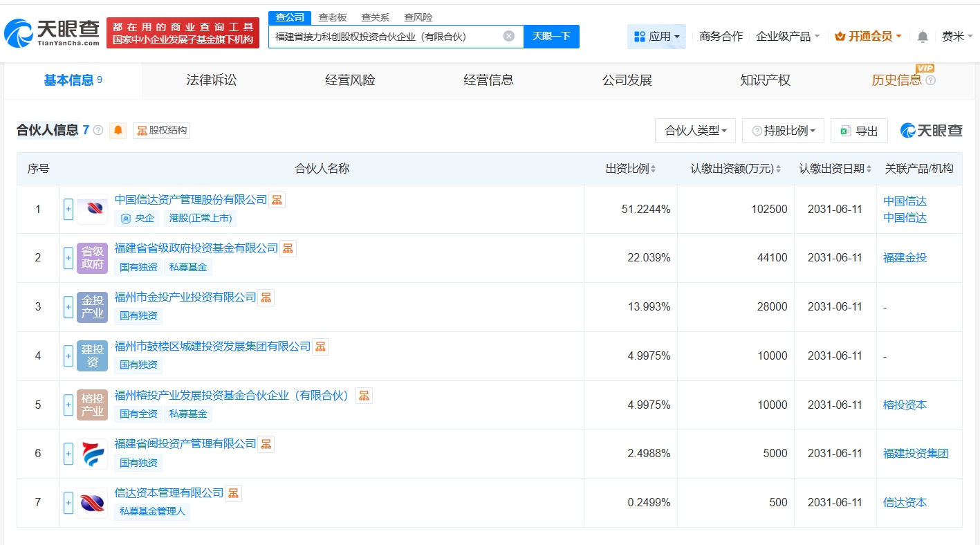
Task: Select the 查老板 search mode tab
Action: (333, 17)
